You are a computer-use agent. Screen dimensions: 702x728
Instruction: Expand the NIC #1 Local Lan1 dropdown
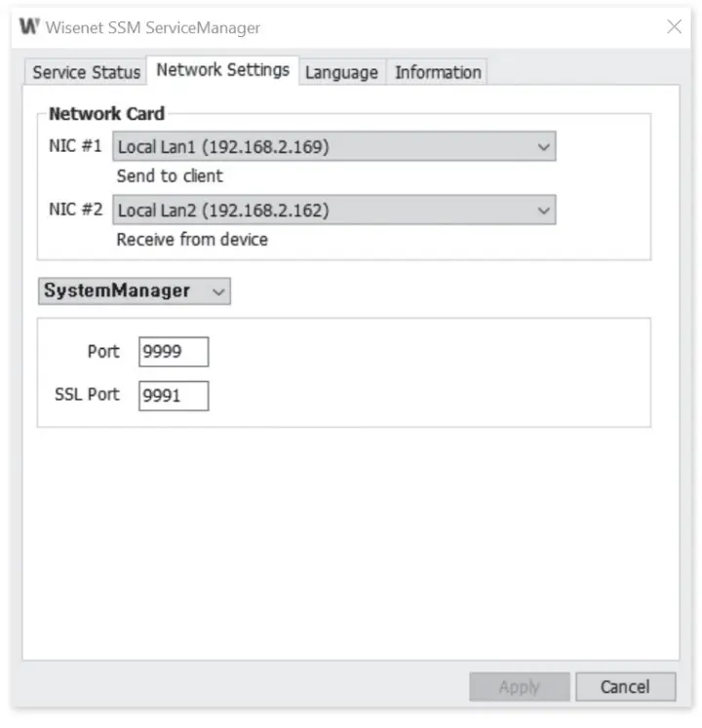[x=334, y=147]
